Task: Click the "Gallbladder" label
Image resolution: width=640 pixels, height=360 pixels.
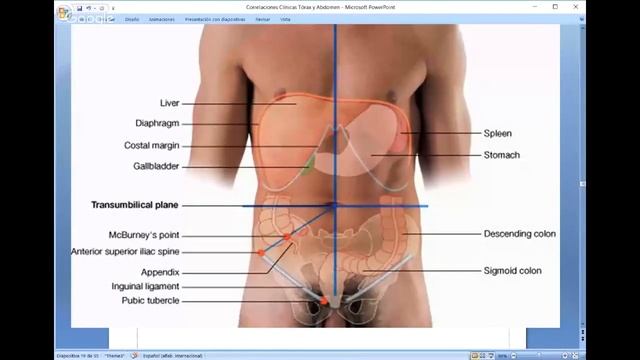Action: [156, 166]
